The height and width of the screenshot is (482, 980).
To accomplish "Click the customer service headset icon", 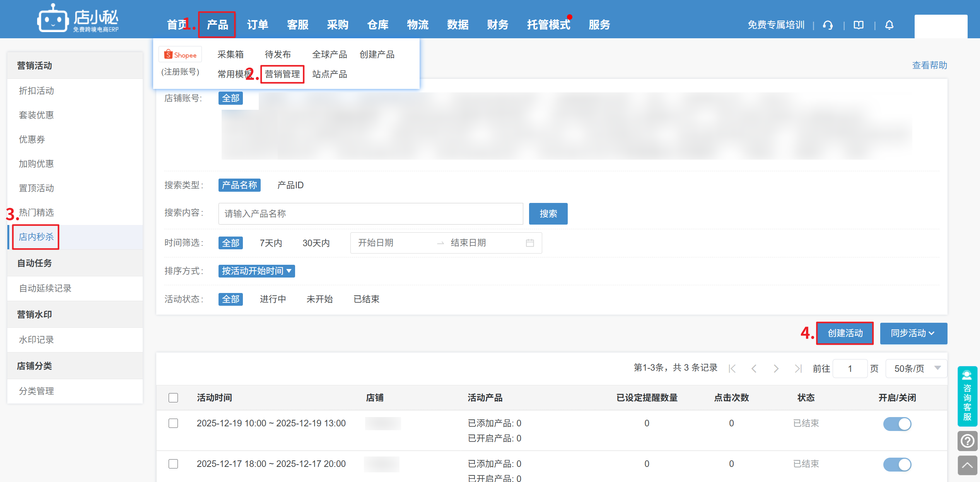I will coord(828,25).
